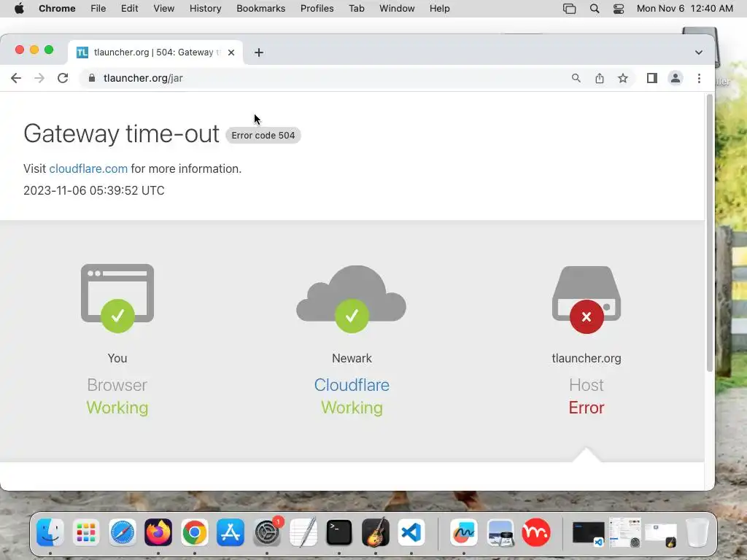The width and height of the screenshot is (747, 560).
Task: Click the Cloudflare cloud status icon
Action: pyautogui.click(x=352, y=299)
